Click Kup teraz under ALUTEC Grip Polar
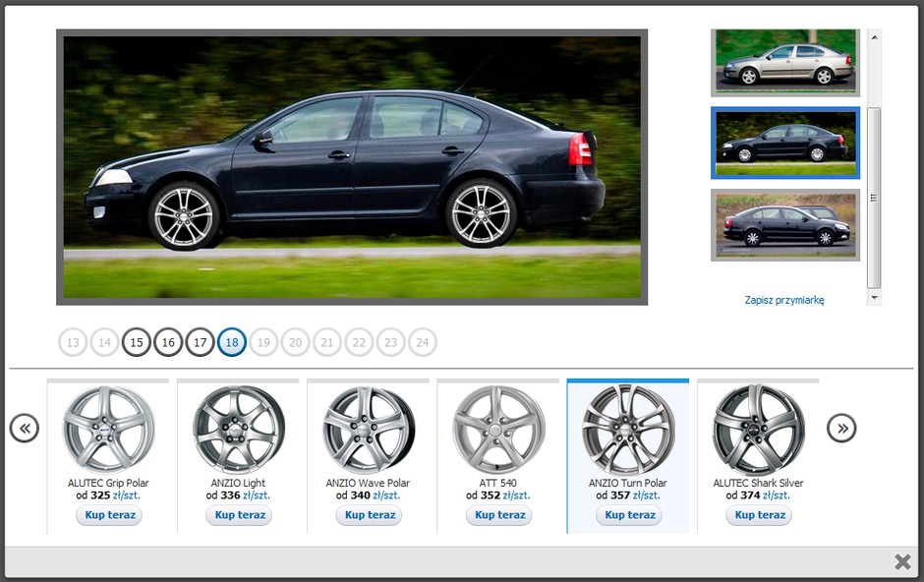The width and height of the screenshot is (924, 582). coord(110,515)
